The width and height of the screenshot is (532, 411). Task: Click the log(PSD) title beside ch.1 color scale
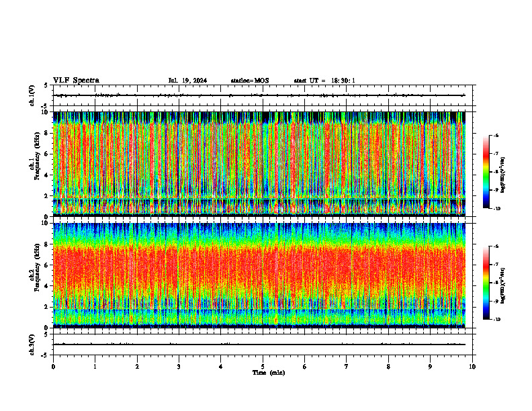[503, 175]
